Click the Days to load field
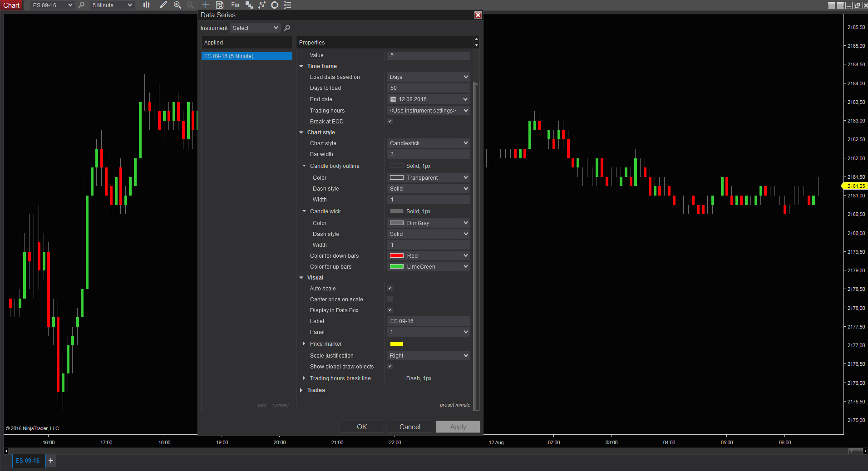This screenshot has width=868, height=471. coord(429,88)
